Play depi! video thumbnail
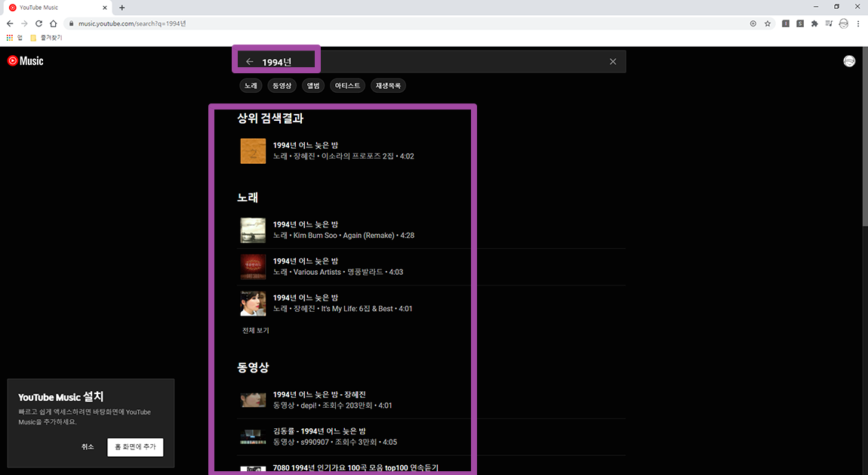This screenshot has width=868, height=475. coord(253,399)
